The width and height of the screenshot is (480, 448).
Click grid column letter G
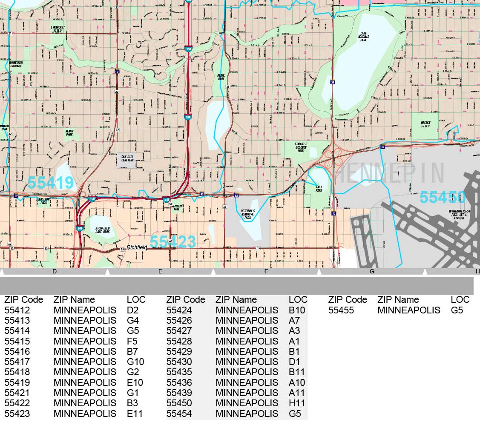point(372,271)
